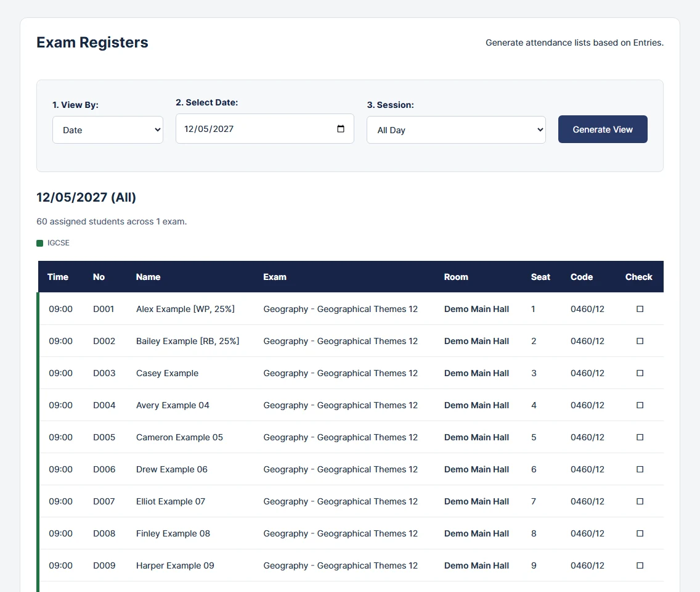Screen dimensions: 700x592
Task: Open the View By dropdown
Action: coord(108,130)
